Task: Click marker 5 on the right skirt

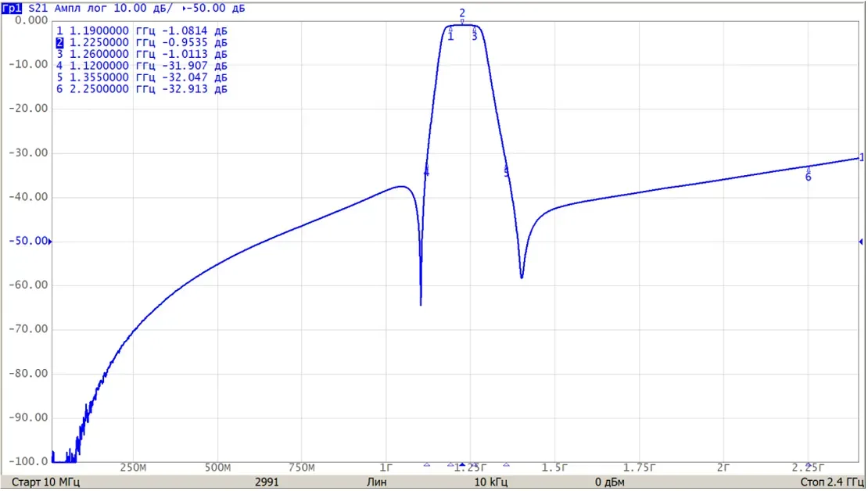Action: coord(506,172)
